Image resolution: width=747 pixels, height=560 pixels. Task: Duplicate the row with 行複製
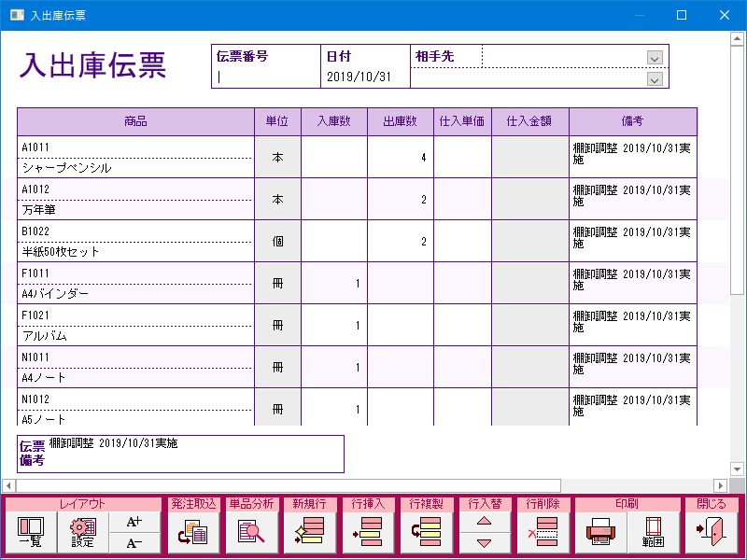coord(425,533)
